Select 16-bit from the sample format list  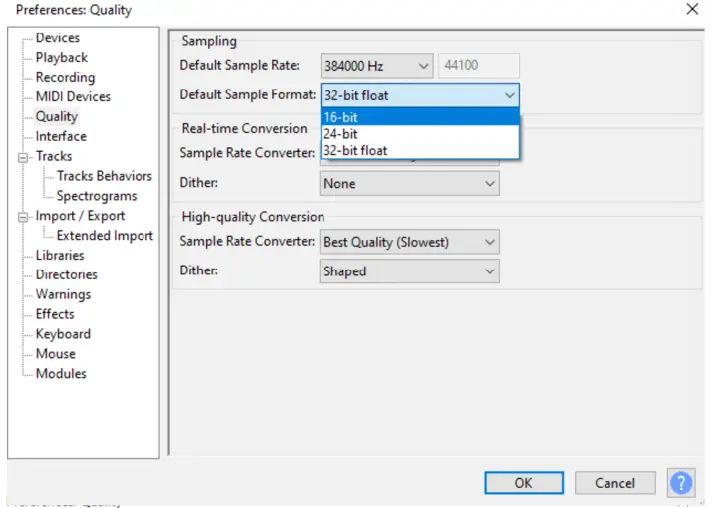420,117
